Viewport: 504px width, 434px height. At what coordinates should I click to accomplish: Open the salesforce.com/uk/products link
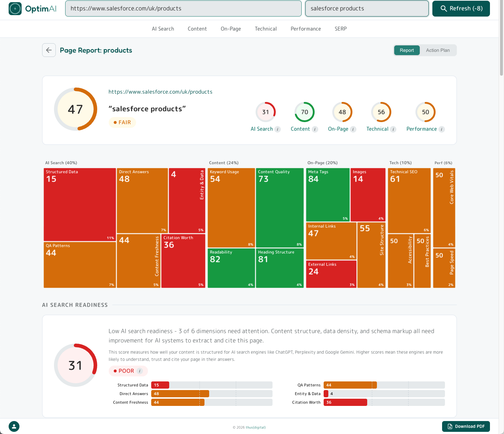pyautogui.click(x=161, y=92)
